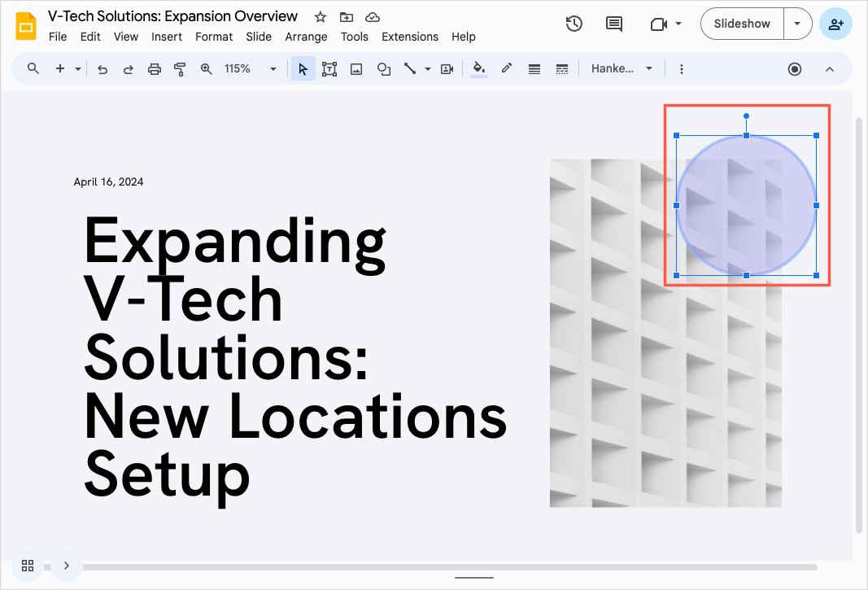The height and width of the screenshot is (590, 868).
Task: Click the Insert image icon
Action: point(356,69)
